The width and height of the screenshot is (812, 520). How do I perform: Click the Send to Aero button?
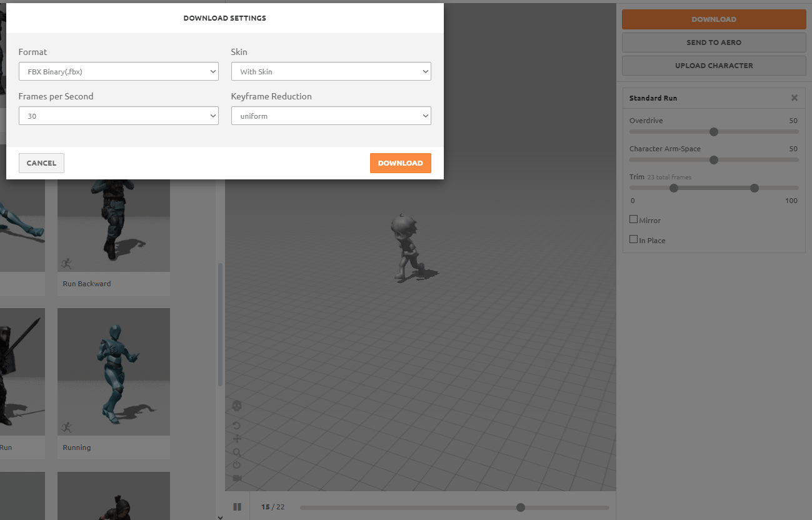[x=714, y=42]
